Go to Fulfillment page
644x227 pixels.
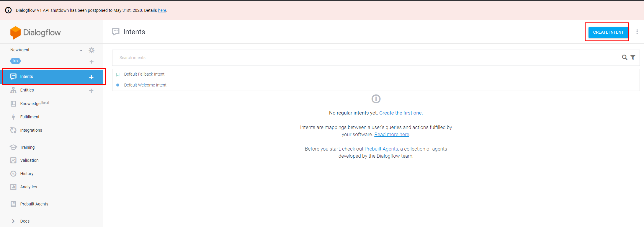click(30, 117)
